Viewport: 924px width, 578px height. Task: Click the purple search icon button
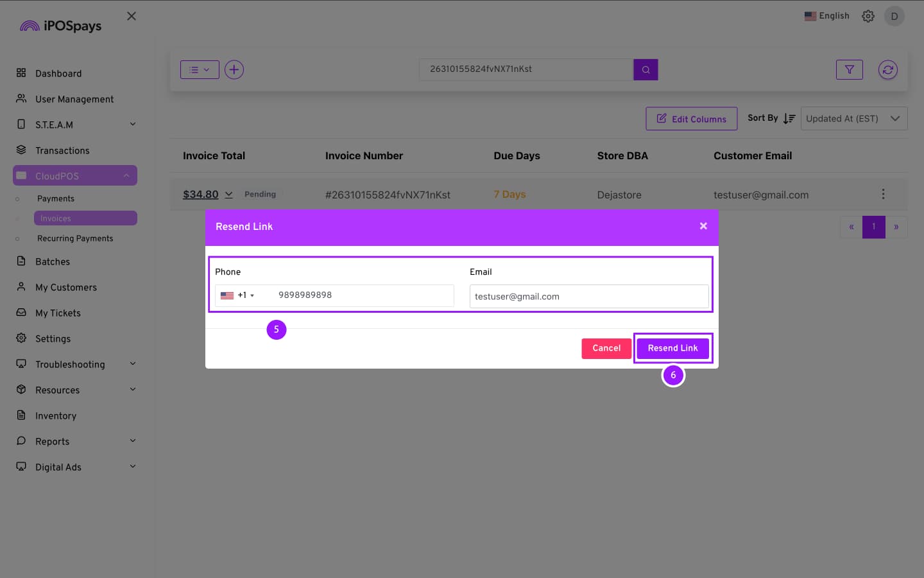pos(646,69)
